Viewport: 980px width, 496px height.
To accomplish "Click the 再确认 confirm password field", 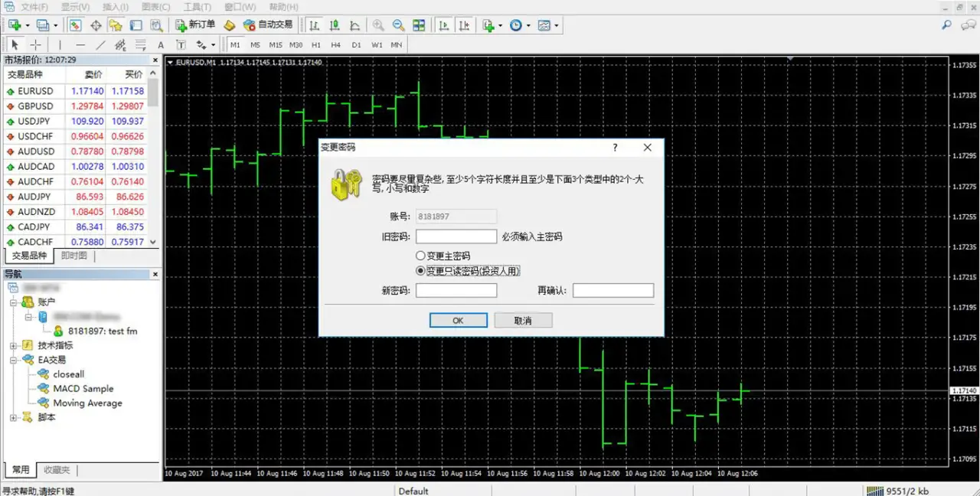I will click(x=613, y=291).
